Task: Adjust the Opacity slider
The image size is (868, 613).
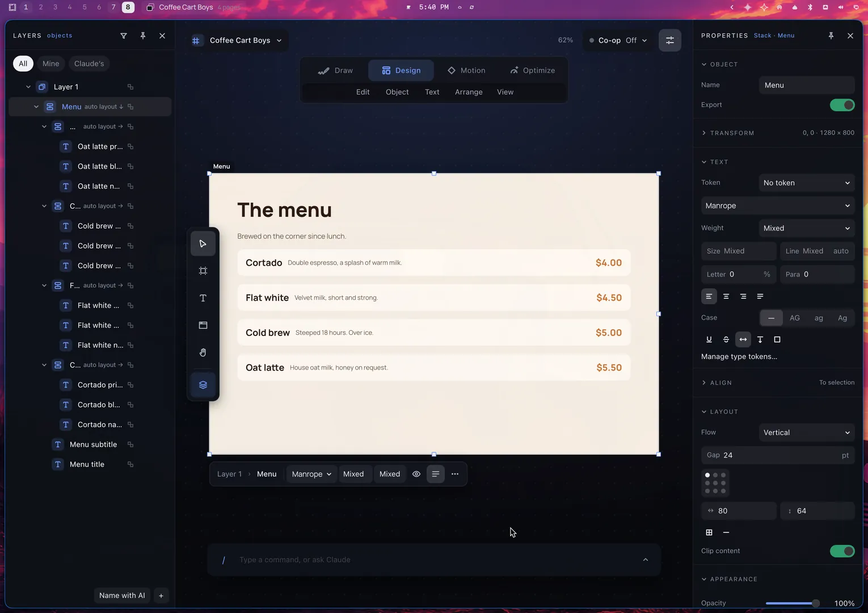Action: click(792, 603)
